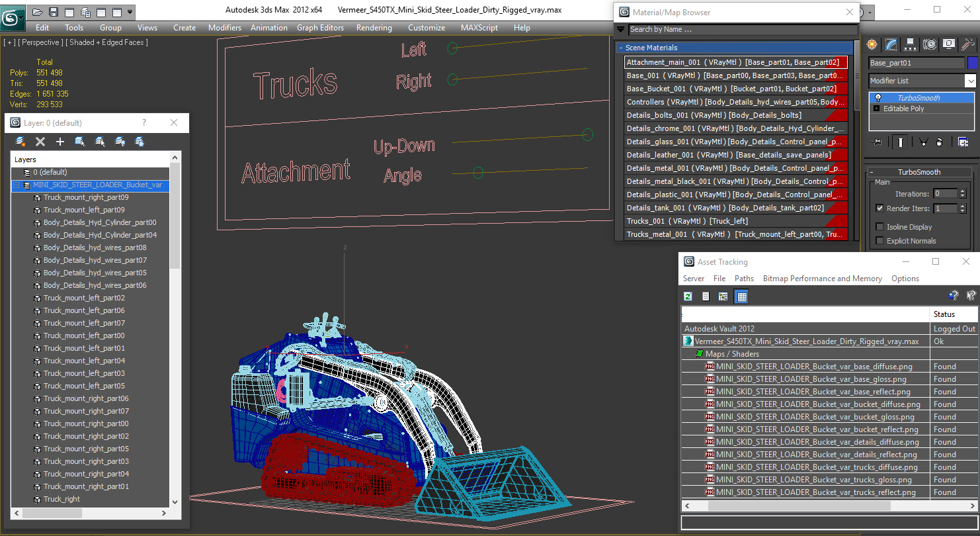Image resolution: width=980 pixels, height=536 pixels.
Task: Select Attachment_main_001 material entry
Action: coord(736,62)
